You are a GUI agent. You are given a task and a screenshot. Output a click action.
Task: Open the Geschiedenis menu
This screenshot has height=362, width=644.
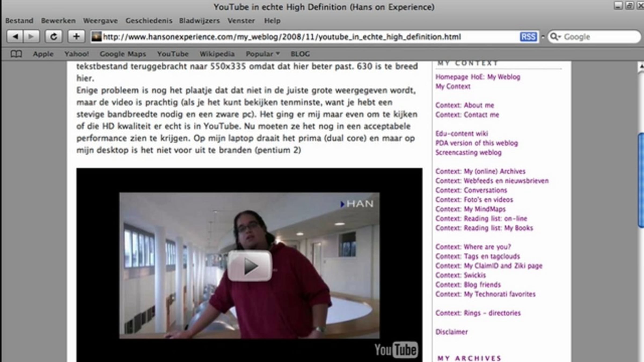coord(149,21)
